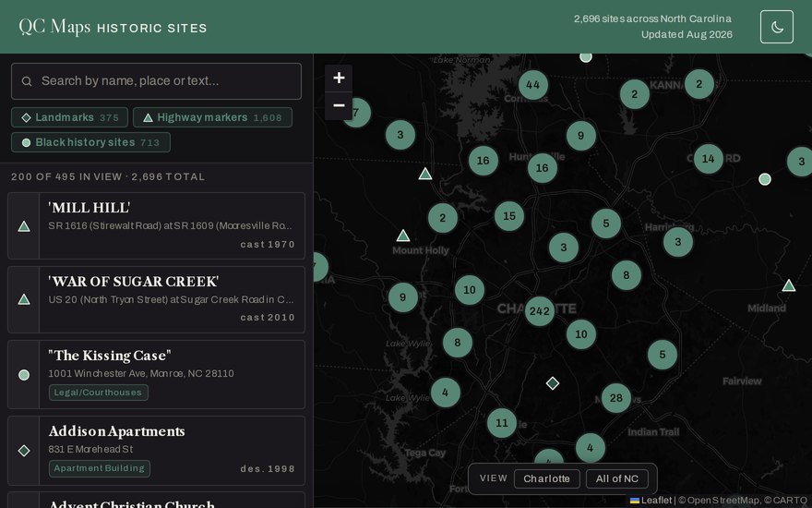Click the diamond landmark marker on map
The width and height of the screenshot is (812, 508).
point(553,383)
